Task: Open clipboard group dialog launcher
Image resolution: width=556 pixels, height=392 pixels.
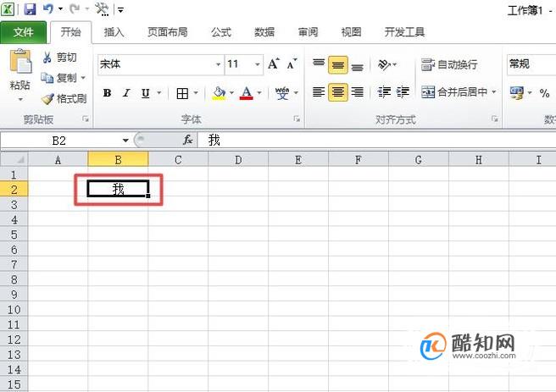Action: (86, 119)
